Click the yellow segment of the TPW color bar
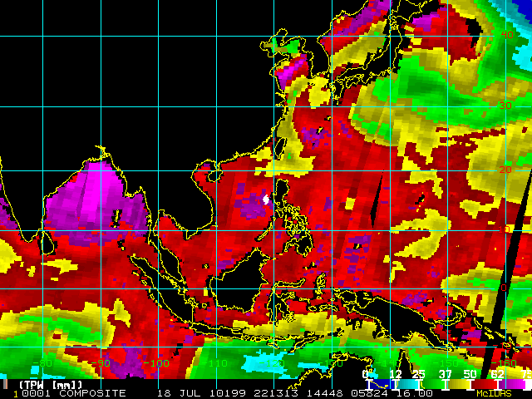 coord(459,384)
